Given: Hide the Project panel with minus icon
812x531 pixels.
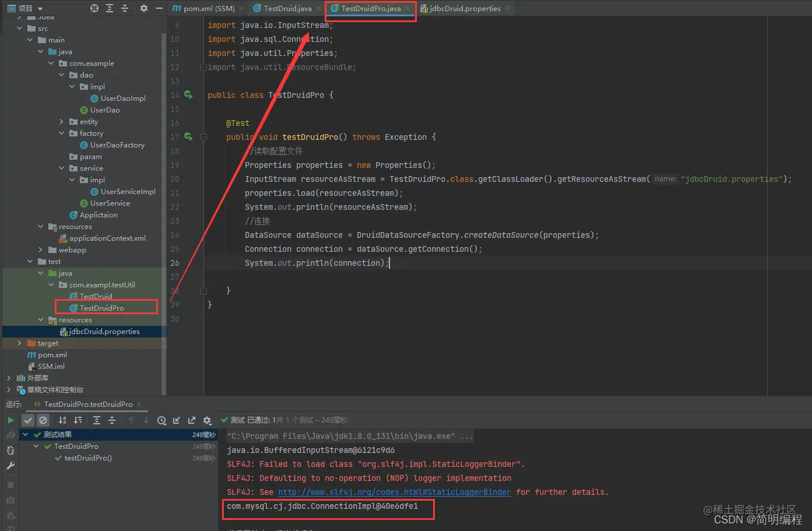Looking at the screenshot, I should point(159,8).
